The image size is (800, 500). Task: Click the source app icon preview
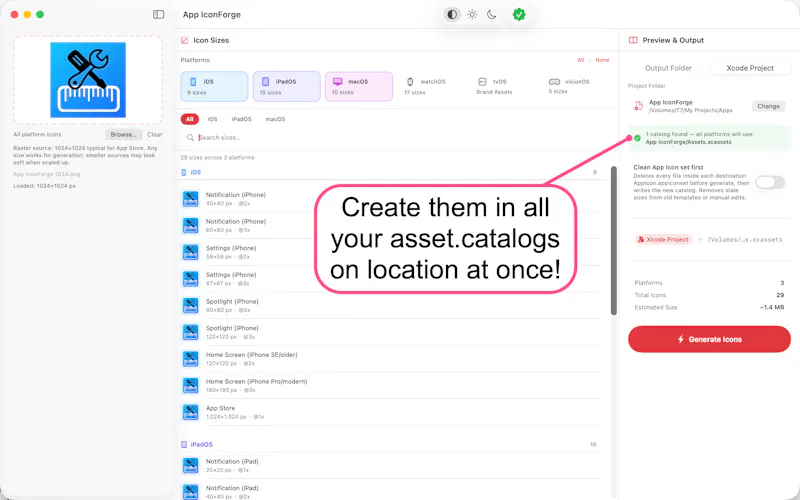(88, 80)
